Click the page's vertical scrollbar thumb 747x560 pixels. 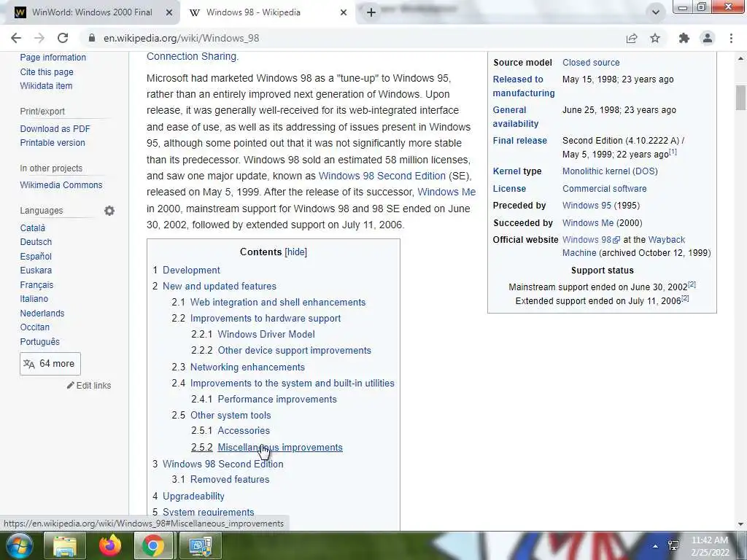tap(740, 98)
